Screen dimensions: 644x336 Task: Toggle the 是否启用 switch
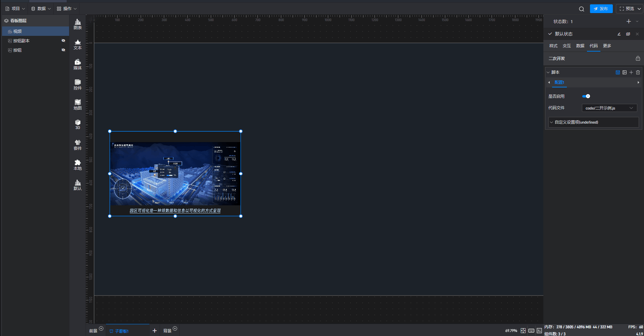(x=586, y=96)
